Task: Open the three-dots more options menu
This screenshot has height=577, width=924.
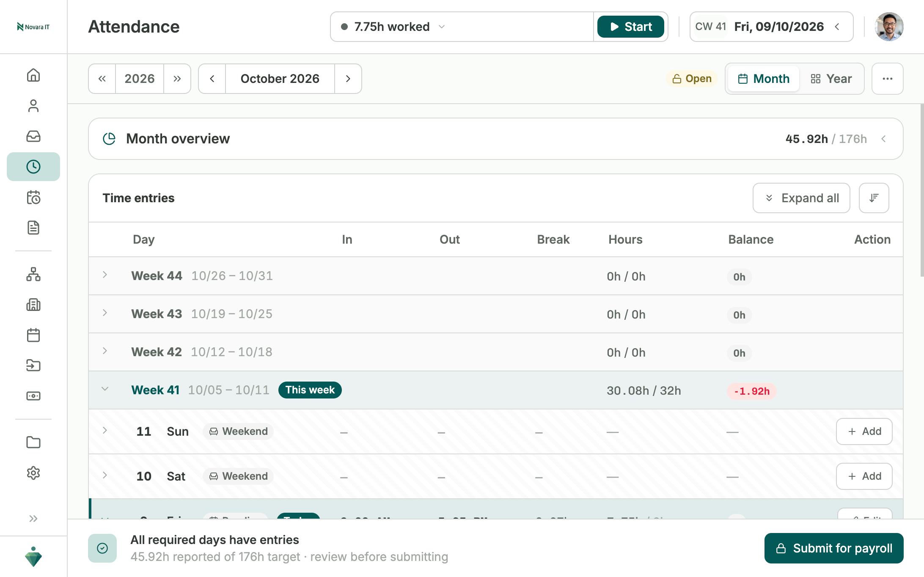Action: click(x=888, y=79)
